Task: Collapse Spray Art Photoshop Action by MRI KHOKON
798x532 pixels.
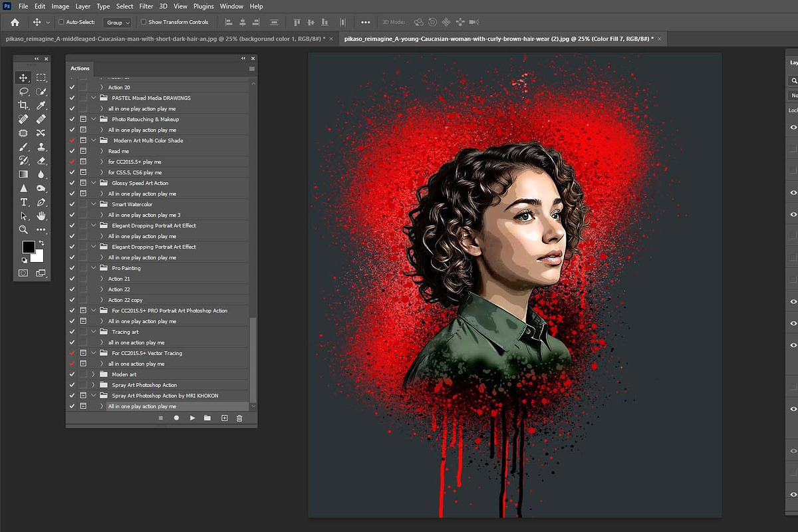Action: (x=94, y=396)
